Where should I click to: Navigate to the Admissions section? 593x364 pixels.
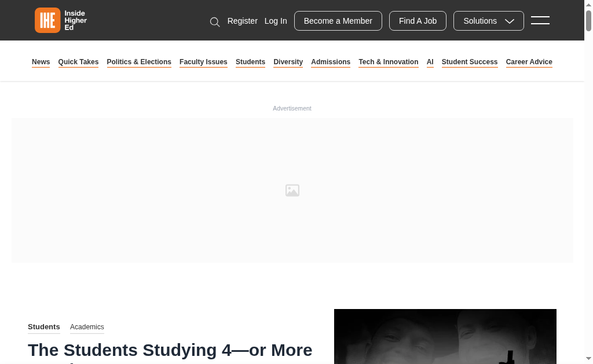[x=331, y=62]
